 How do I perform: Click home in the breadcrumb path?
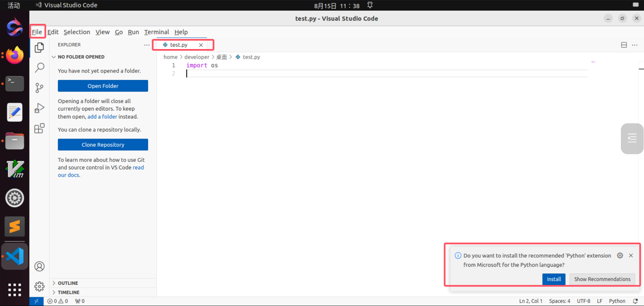coord(170,57)
